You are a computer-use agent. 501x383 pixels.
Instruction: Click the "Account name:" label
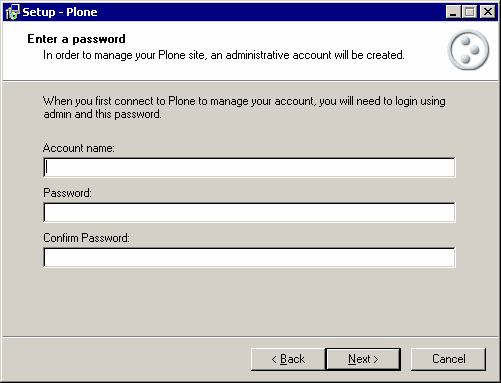79,148
